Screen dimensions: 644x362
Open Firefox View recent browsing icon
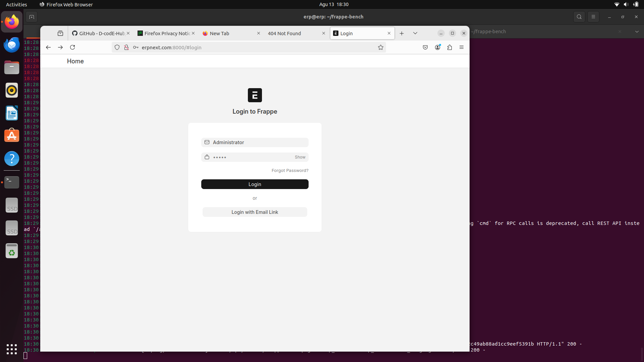click(60, 33)
